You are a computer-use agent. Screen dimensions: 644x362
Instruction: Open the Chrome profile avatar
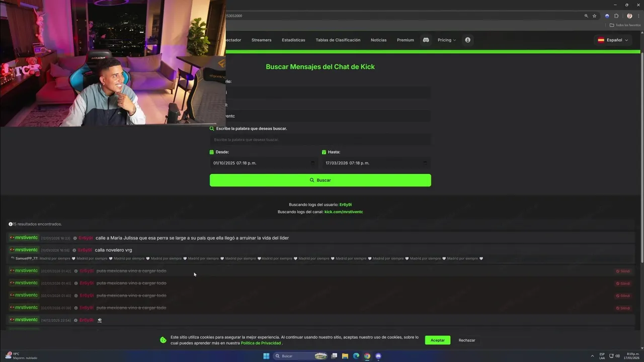click(629, 16)
